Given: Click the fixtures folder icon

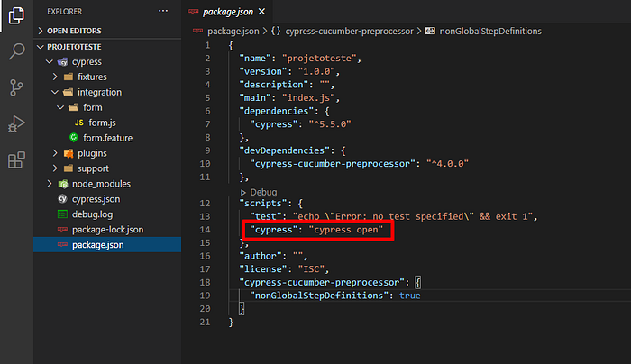Looking at the screenshot, I should click(69, 77).
